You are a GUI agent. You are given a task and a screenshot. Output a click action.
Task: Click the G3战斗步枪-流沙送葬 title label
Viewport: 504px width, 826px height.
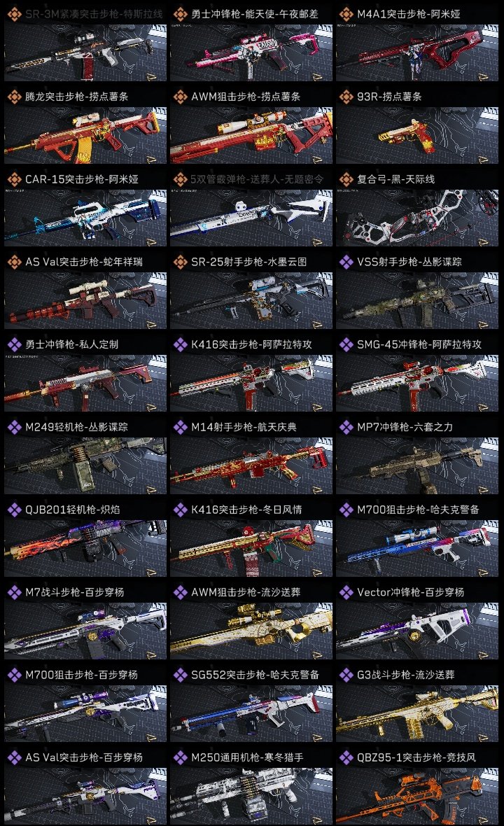(x=406, y=675)
